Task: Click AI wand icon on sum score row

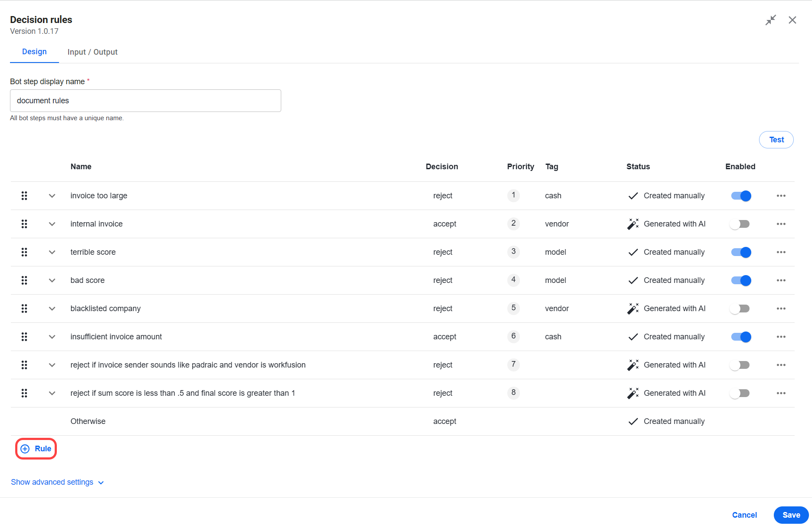Action: (633, 393)
